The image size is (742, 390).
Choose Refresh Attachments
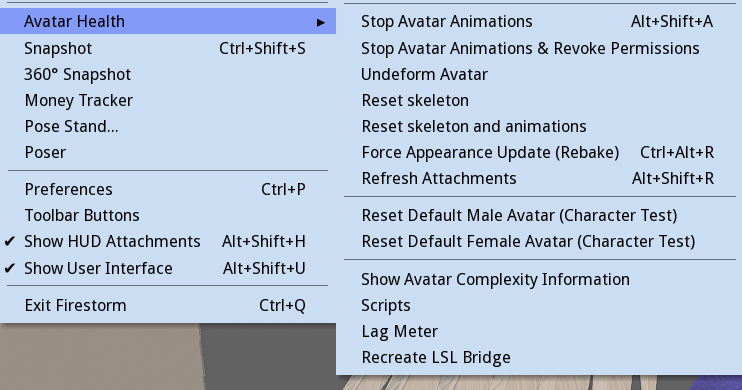click(539, 178)
